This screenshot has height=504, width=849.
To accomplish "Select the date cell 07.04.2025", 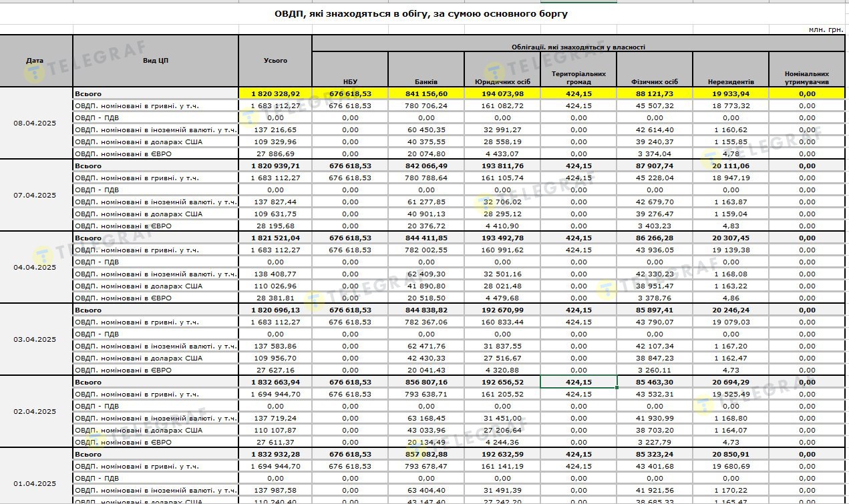I will [36, 196].
